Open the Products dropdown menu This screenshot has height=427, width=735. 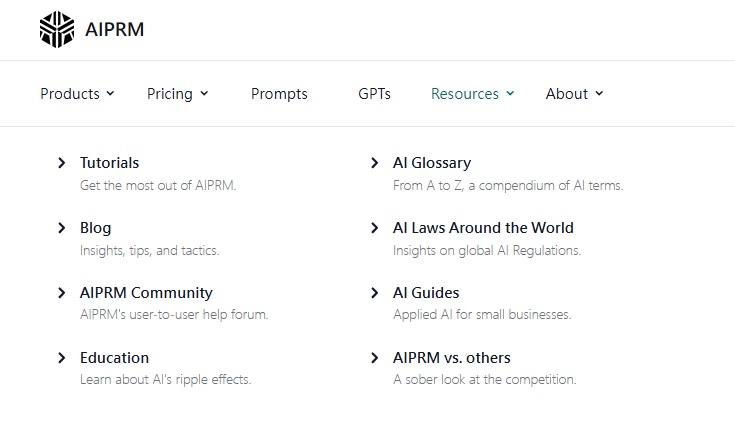tap(77, 94)
